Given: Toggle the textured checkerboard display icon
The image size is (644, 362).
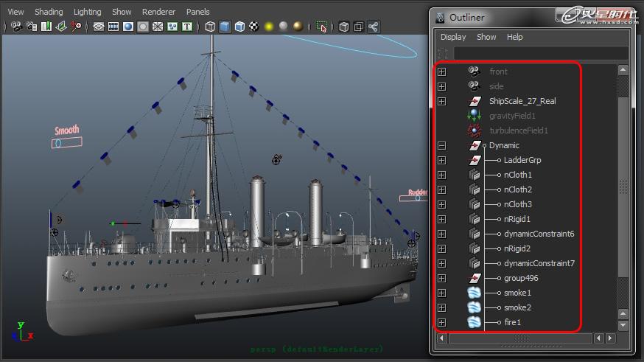Looking at the screenshot, I should (x=254, y=27).
